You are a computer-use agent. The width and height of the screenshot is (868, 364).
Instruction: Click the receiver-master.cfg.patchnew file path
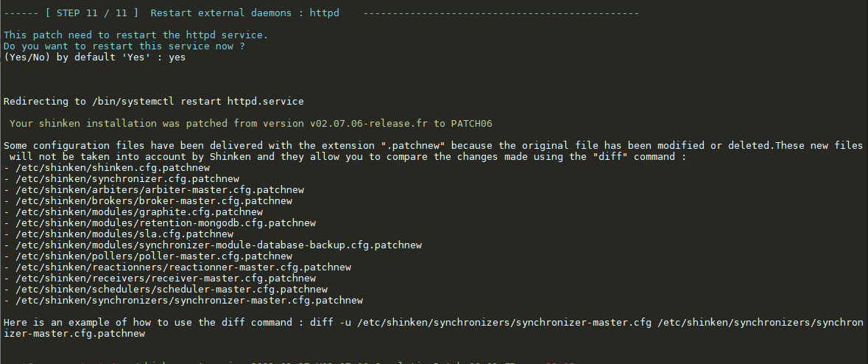[x=165, y=279]
